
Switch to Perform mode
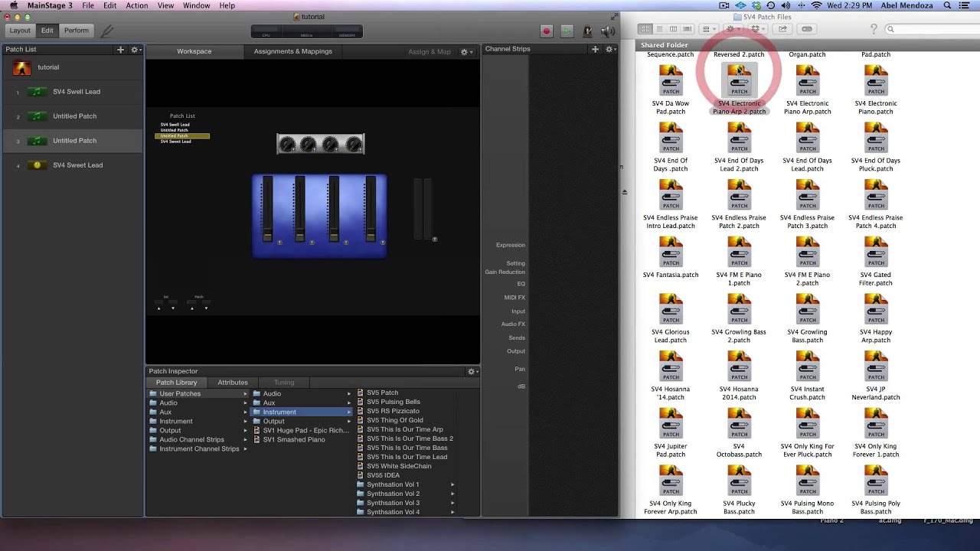(77, 31)
